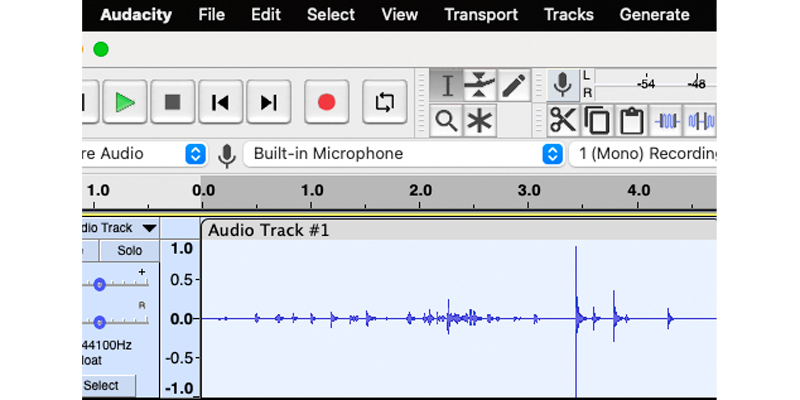Viewport: 800px width, 400px height.
Task: Click the recording level meter
Action: click(x=656, y=85)
